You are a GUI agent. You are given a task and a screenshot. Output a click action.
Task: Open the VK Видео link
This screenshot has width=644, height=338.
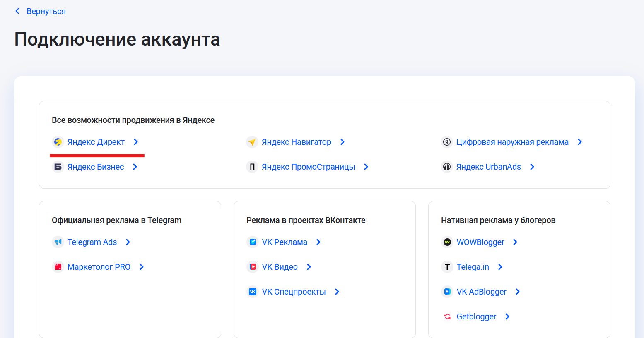[x=280, y=267]
